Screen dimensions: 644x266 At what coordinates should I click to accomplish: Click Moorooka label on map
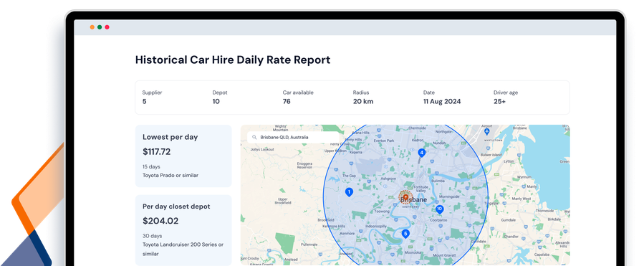click(413, 252)
